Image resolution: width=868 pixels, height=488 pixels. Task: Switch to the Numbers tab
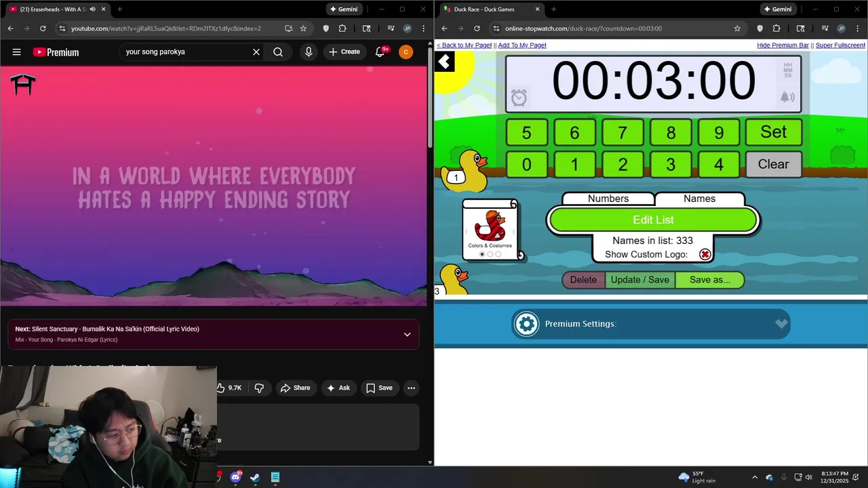[x=608, y=199]
